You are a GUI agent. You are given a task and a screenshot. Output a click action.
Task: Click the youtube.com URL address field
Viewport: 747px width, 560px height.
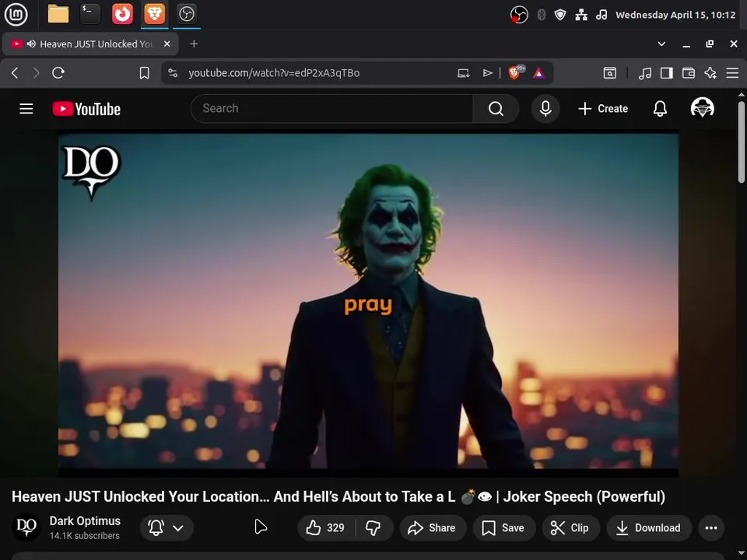coord(273,73)
